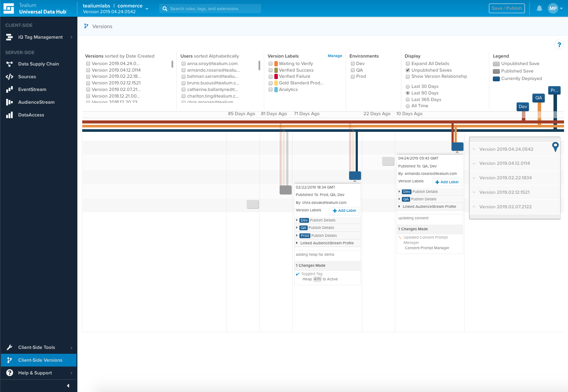Select the AudienceStream sidebar icon
This screenshot has height=392, width=568.
click(9, 102)
